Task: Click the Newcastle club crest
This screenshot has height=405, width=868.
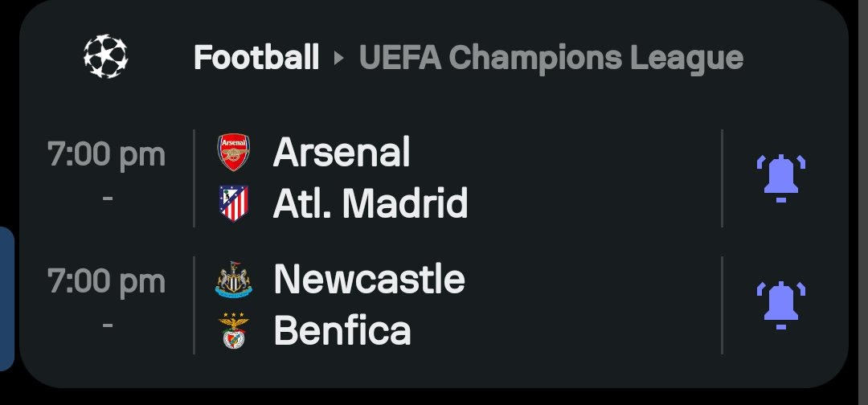Action: click(x=234, y=280)
